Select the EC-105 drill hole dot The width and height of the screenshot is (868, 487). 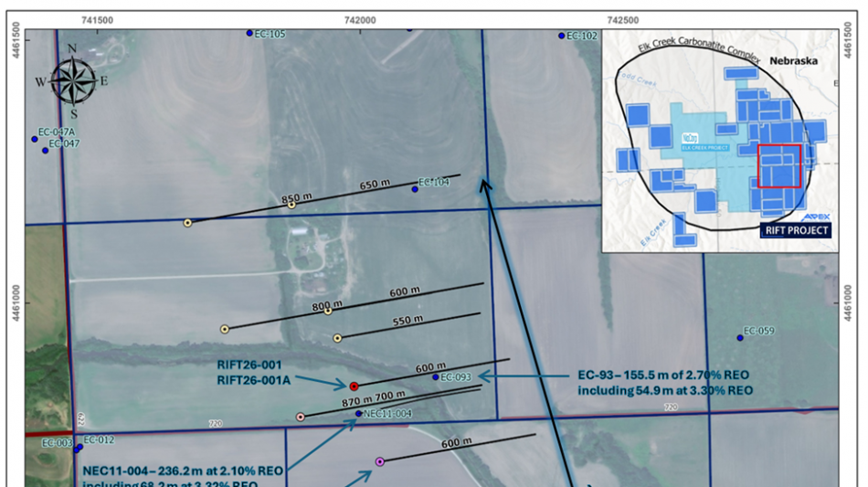point(249,33)
